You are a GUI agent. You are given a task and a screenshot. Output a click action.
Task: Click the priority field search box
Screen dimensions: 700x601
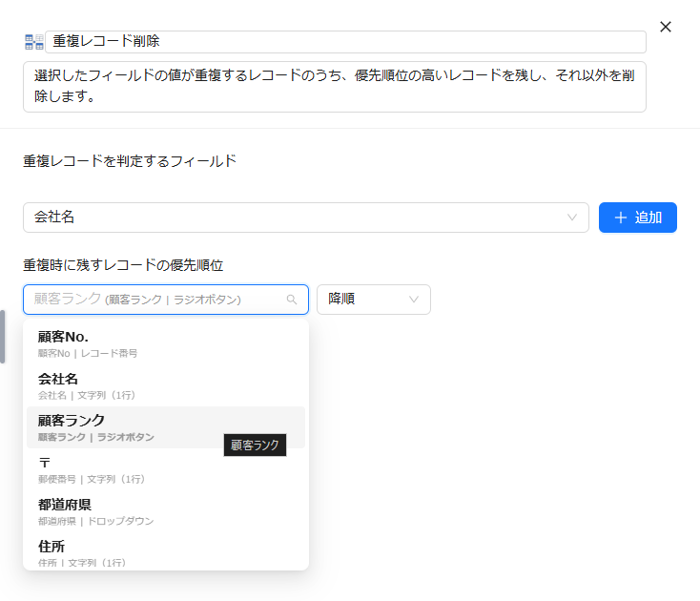[x=166, y=300]
